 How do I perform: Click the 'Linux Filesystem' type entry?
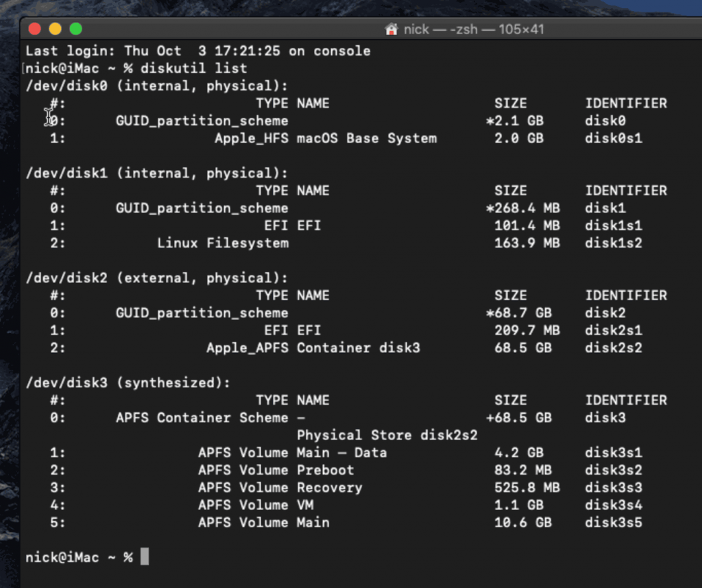coord(223,243)
